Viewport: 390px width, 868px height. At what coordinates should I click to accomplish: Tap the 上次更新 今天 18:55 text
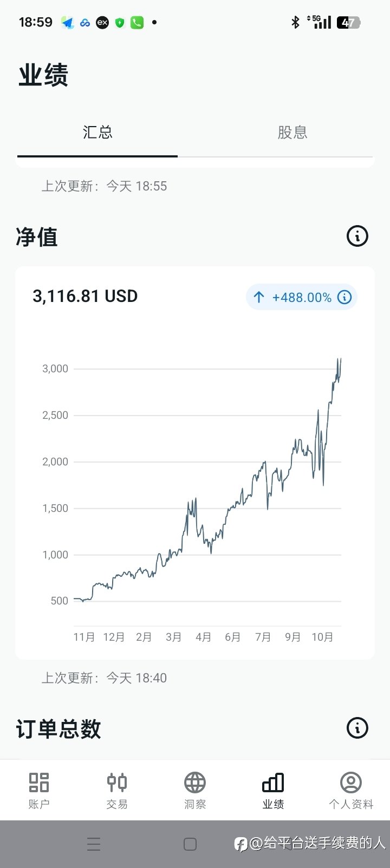[x=104, y=186]
